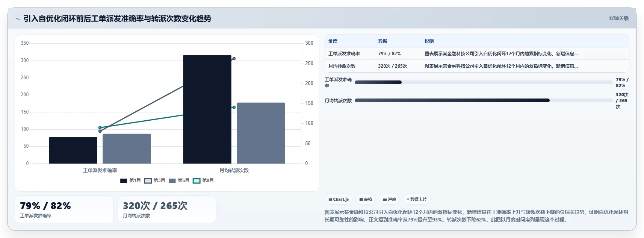Toggle the 第1月 legend item
The height and width of the screenshot is (238, 644).
(130, 180)
